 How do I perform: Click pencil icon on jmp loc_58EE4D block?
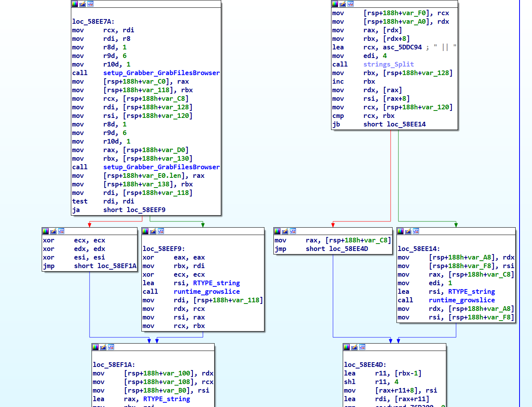click(x=285, y=231)
